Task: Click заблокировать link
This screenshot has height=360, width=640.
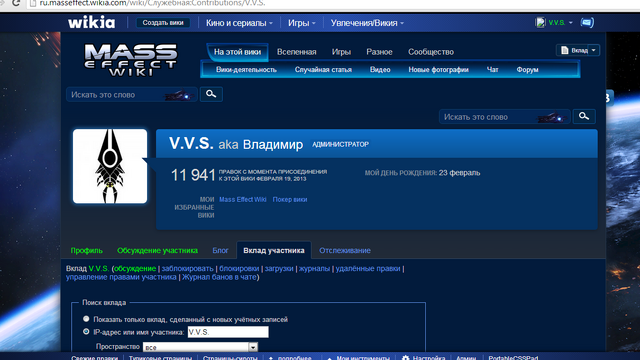Action: pyautogui.click(x=187, y=268)
